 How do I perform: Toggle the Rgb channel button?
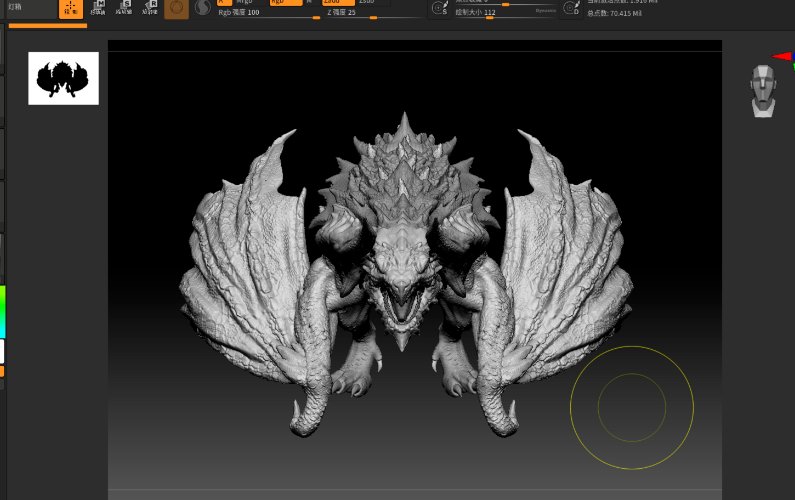286,3
